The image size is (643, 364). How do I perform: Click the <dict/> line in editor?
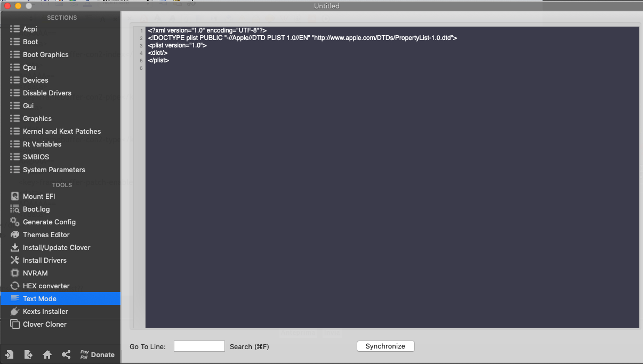coord(158,53)
